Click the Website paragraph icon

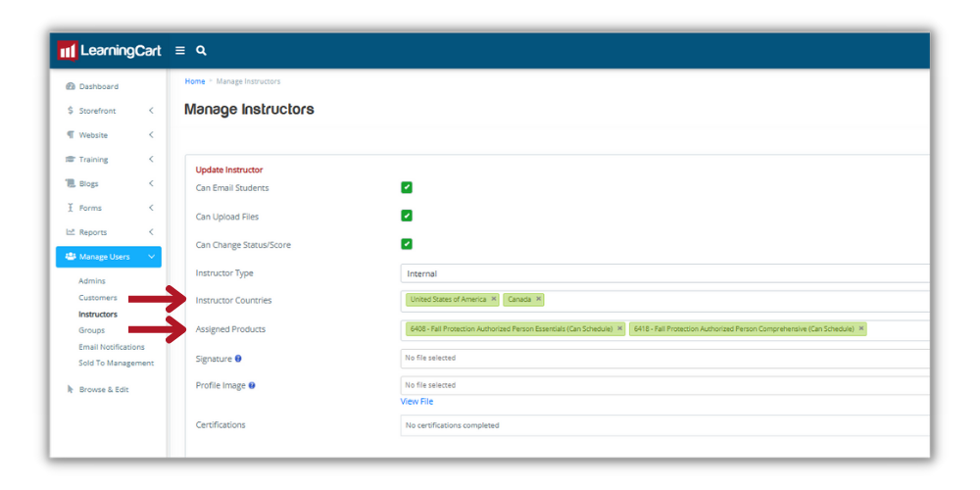click(x=70, y=135)
